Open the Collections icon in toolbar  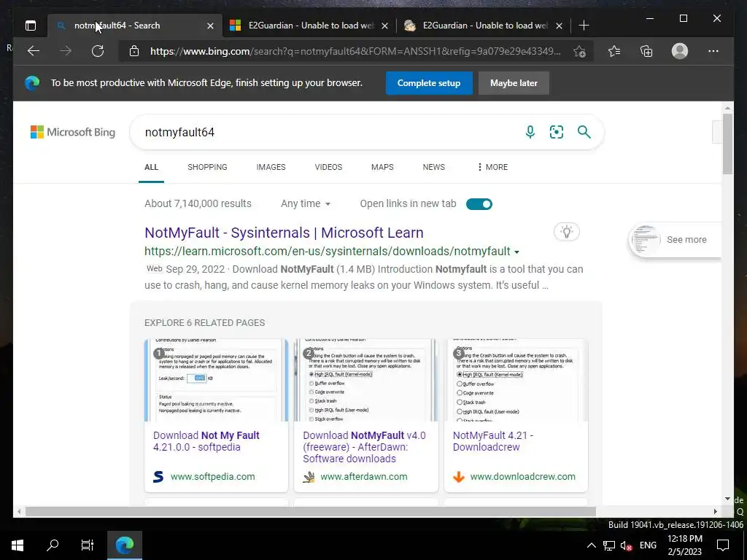point(646,51)
